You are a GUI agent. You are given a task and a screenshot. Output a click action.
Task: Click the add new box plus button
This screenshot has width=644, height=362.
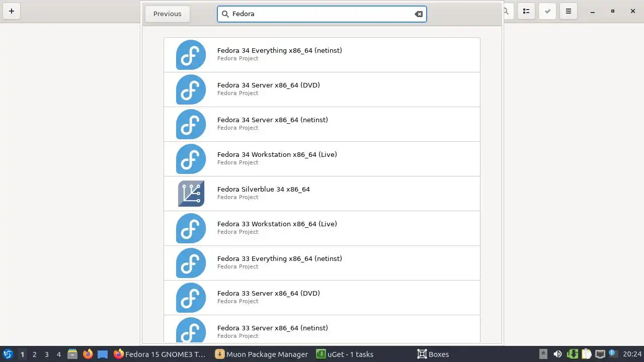(x=11, y=11)
